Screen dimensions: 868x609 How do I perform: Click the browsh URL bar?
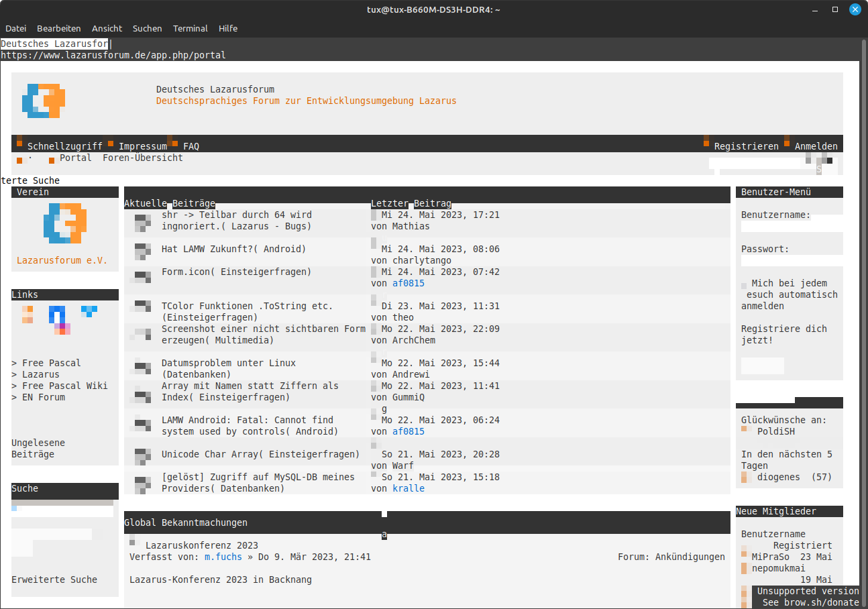[429, 55]
